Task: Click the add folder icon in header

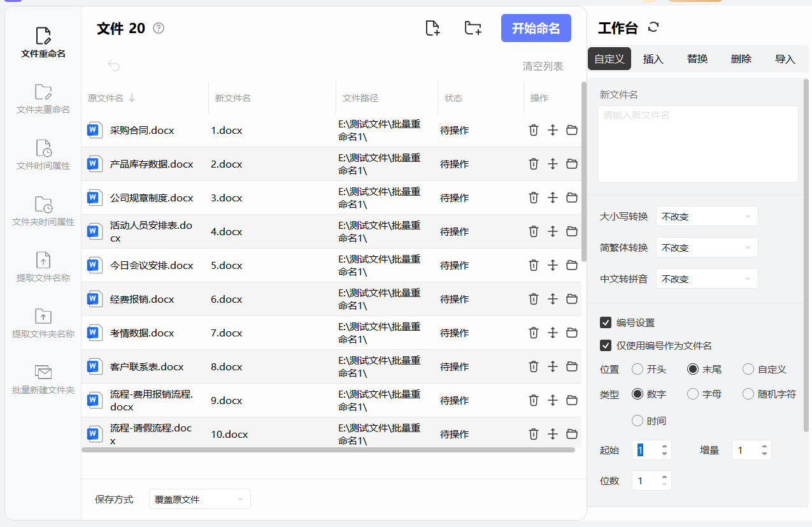Action: click(x=473, y=28)
